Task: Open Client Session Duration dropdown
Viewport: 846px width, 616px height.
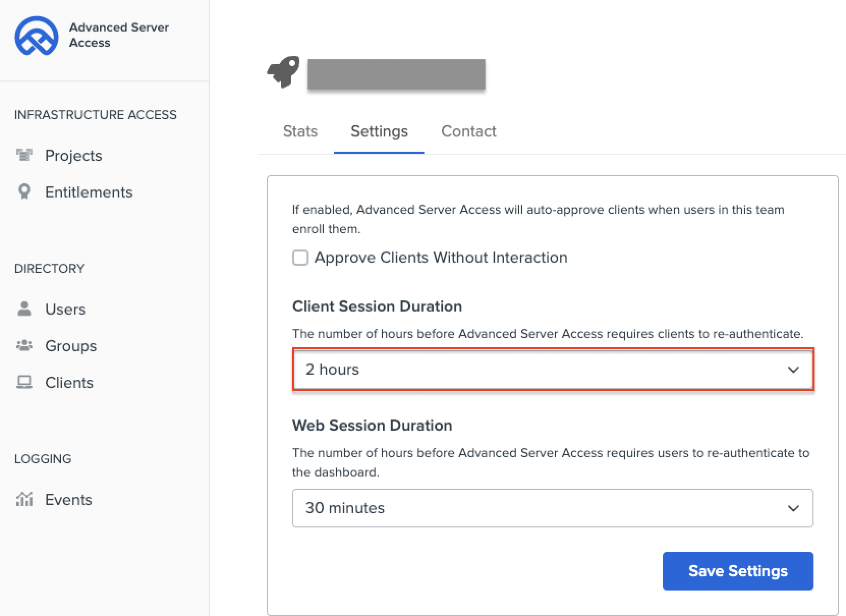Action: (x=552, y=370)
